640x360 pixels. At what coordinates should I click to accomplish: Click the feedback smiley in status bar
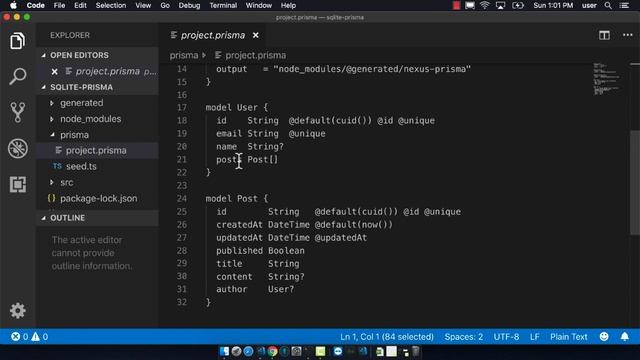click(604, 337)
